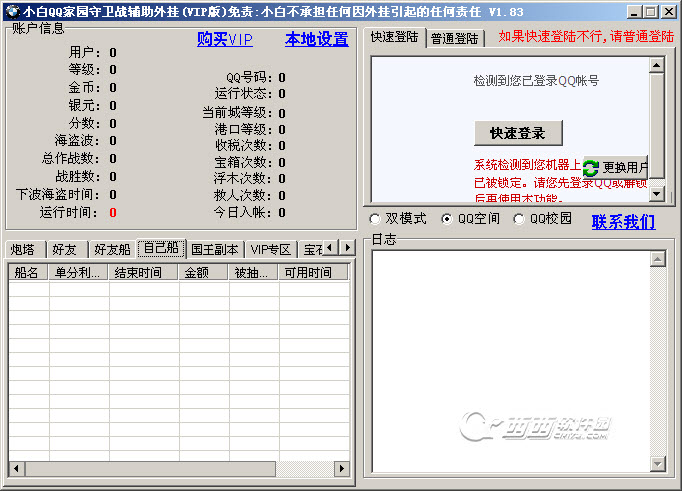Image resolution: width=682 pixels, height=491 pixels.
Task: Click the tab strip left scroll arrow
Action: (x=330, y=248)
